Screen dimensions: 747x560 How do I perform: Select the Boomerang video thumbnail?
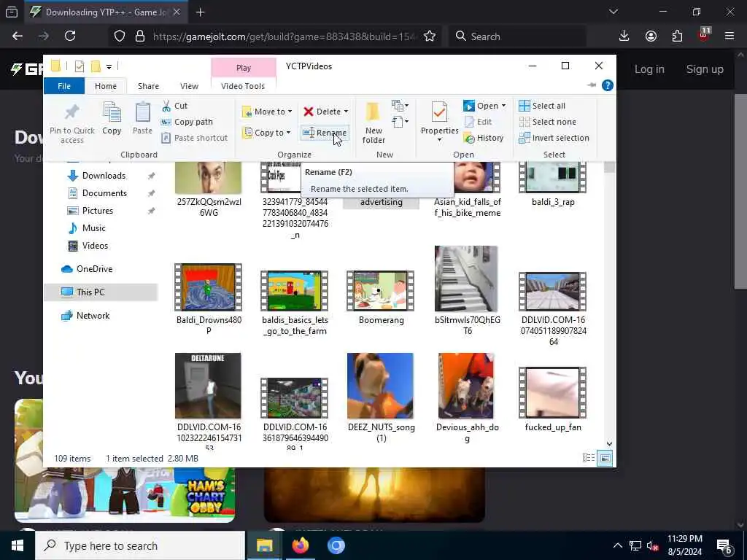(380, 291)
